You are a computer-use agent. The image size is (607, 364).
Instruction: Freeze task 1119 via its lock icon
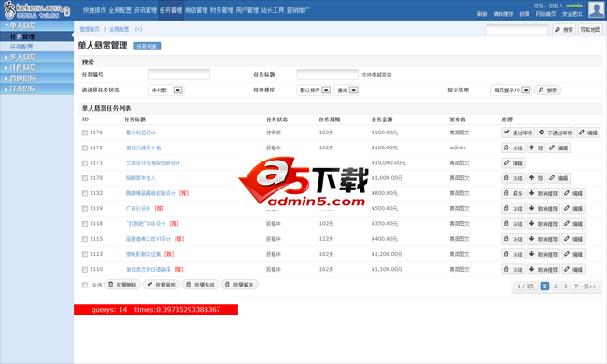pyautogui.click(x=506, y=208)
